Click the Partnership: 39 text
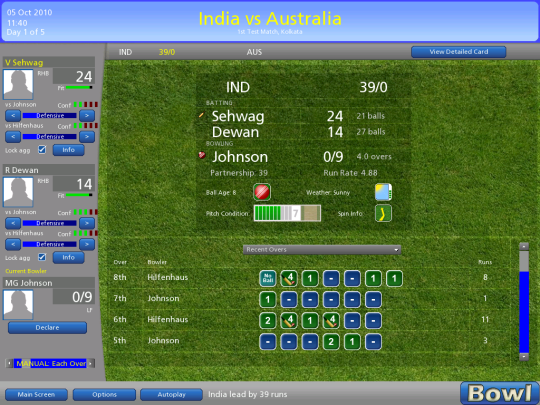 (239, 173)
